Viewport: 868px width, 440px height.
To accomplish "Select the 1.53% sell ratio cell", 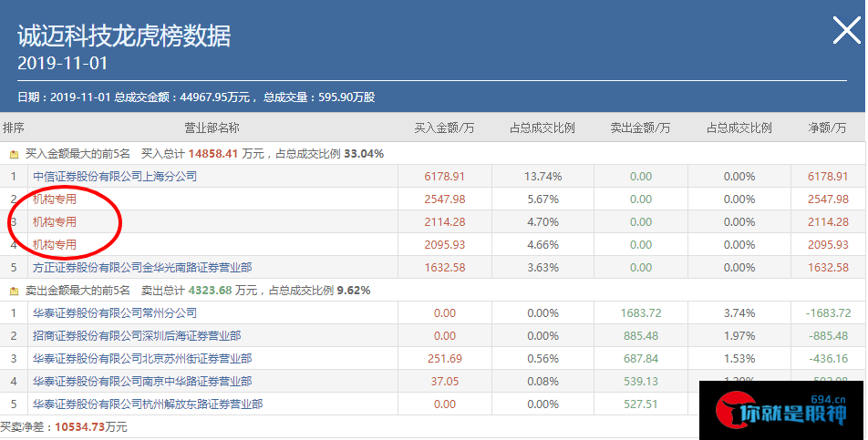I will click(x=739, y=359).
